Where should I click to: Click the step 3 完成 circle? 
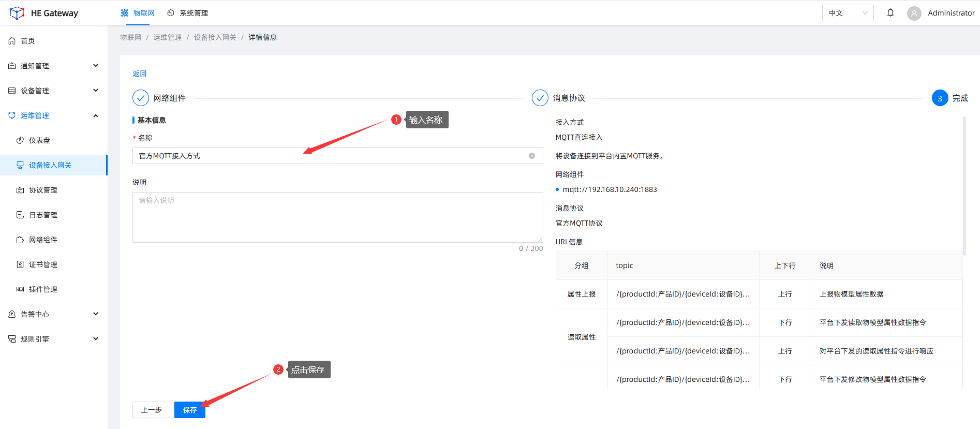point(940,98)
